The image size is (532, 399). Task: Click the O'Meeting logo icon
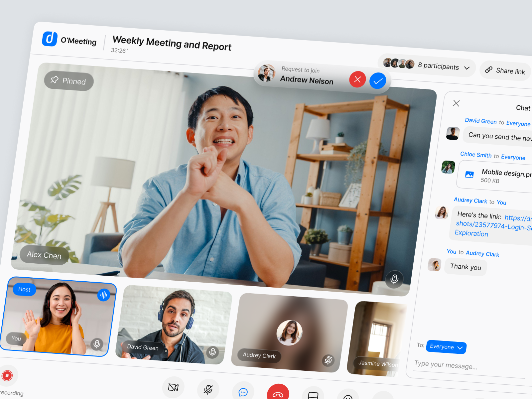point(50,39)
